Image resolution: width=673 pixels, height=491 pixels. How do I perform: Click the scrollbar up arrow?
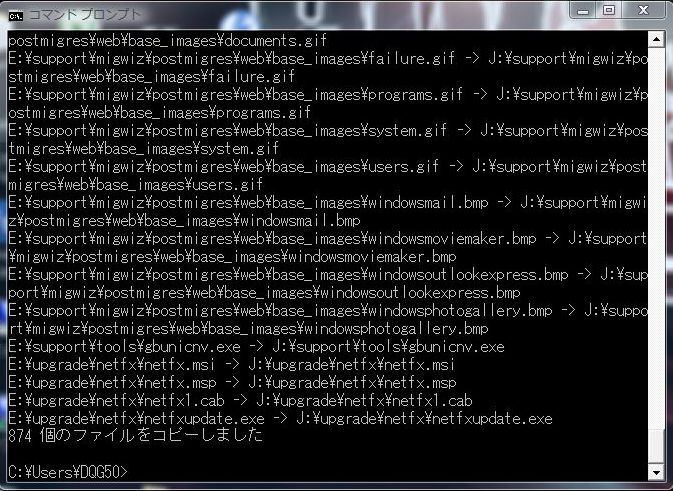[x=656, y=40]
